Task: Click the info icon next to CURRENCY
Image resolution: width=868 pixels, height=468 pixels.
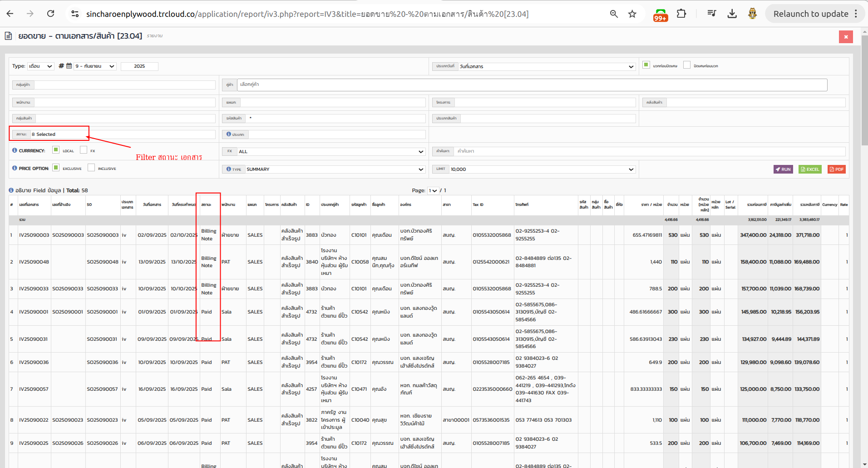Action: click(x=15, y=150)
